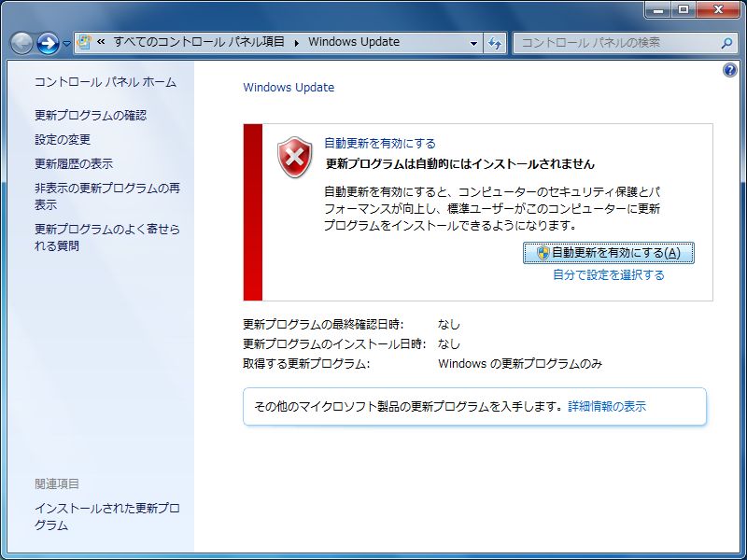
Task: Click 取得する更新プログラム label
Action: coord(306,364)
